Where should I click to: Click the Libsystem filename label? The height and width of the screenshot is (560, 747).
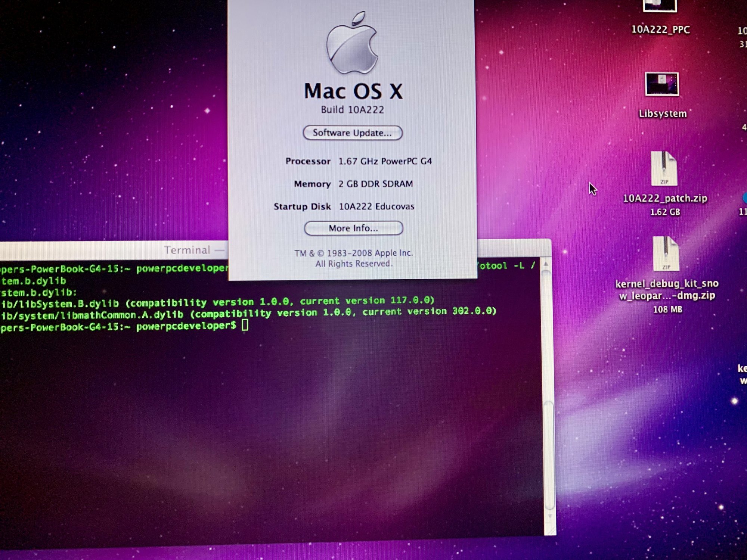click(663, 113)
